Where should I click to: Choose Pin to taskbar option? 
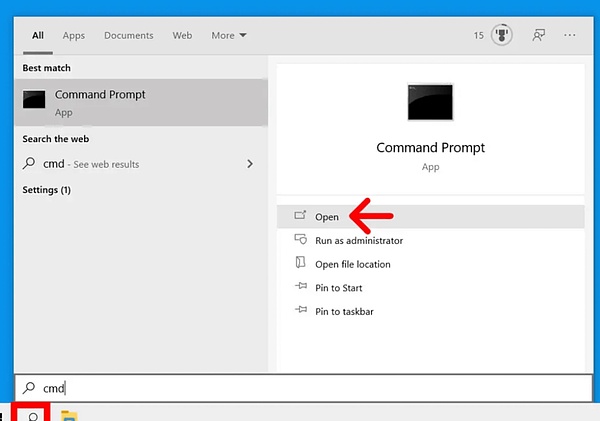pos(344,312)
